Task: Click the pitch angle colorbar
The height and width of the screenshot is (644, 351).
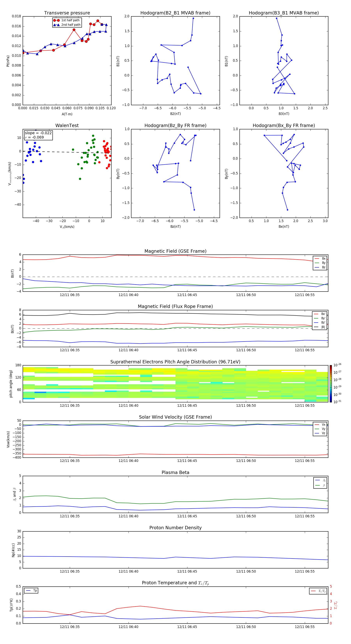Action: pos(331,383)
